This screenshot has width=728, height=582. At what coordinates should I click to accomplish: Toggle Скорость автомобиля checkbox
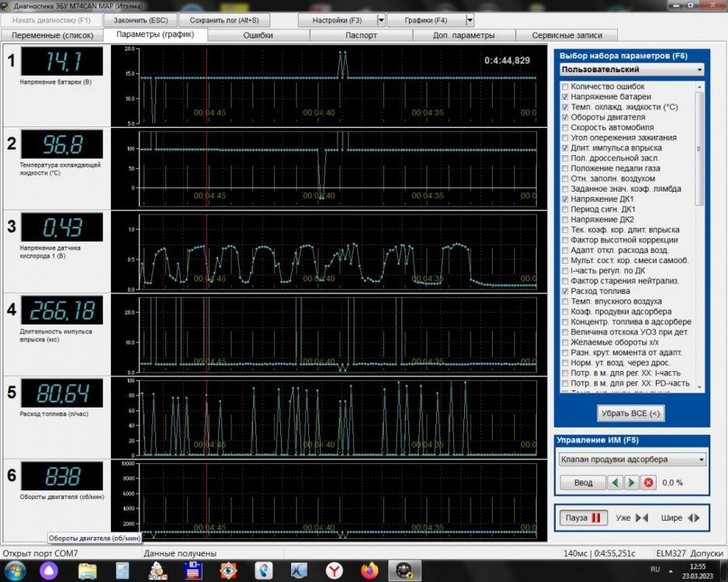pyautogui.click(x=565, y=127)
